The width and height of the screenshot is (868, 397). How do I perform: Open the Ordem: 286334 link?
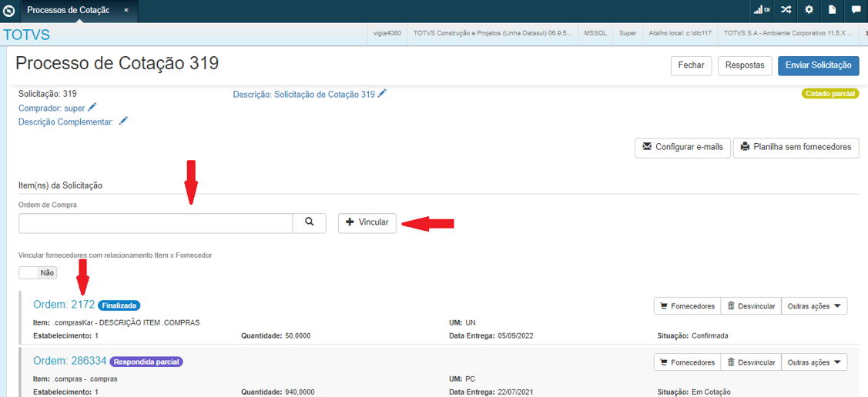pos(70,361)
